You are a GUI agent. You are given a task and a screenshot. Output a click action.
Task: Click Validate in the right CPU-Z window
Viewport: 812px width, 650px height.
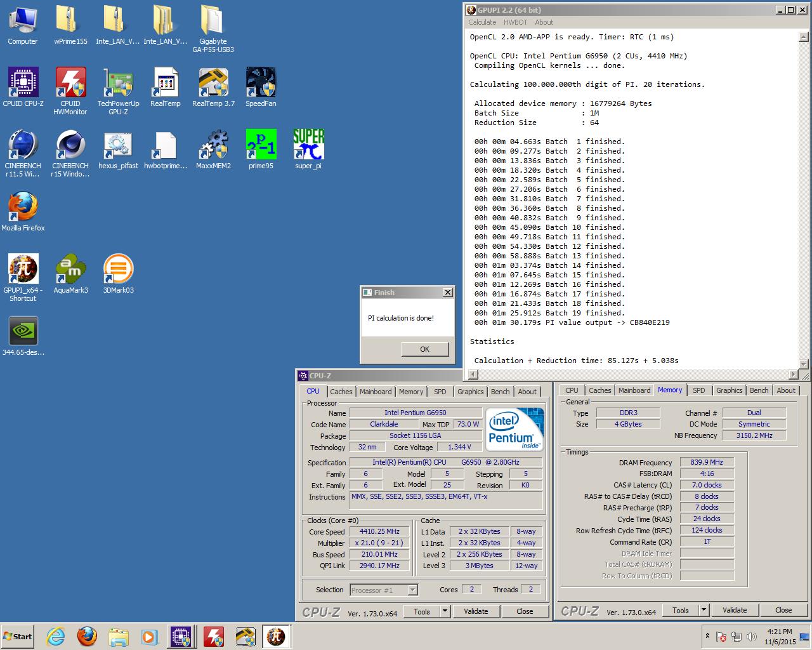tap(735, 610)
